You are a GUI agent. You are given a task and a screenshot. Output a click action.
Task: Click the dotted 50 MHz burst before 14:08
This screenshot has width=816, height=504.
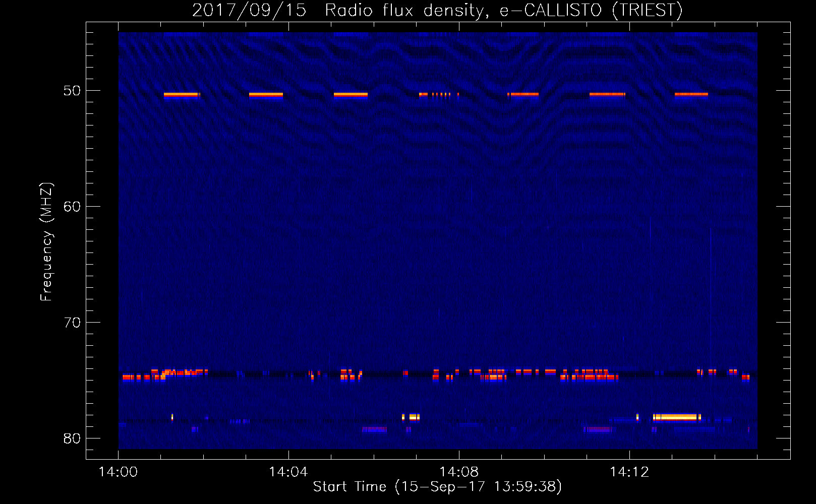(x=439, y=94)
